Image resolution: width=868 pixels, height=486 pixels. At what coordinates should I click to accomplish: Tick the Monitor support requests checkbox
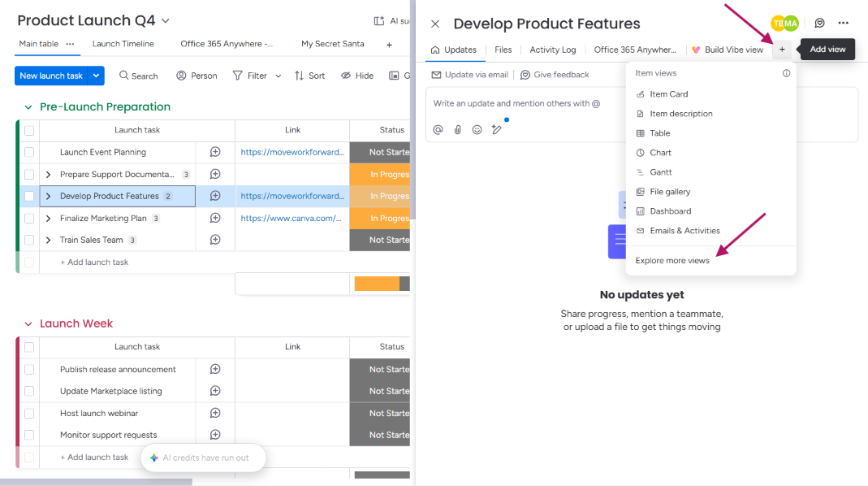tap(29, 435)
